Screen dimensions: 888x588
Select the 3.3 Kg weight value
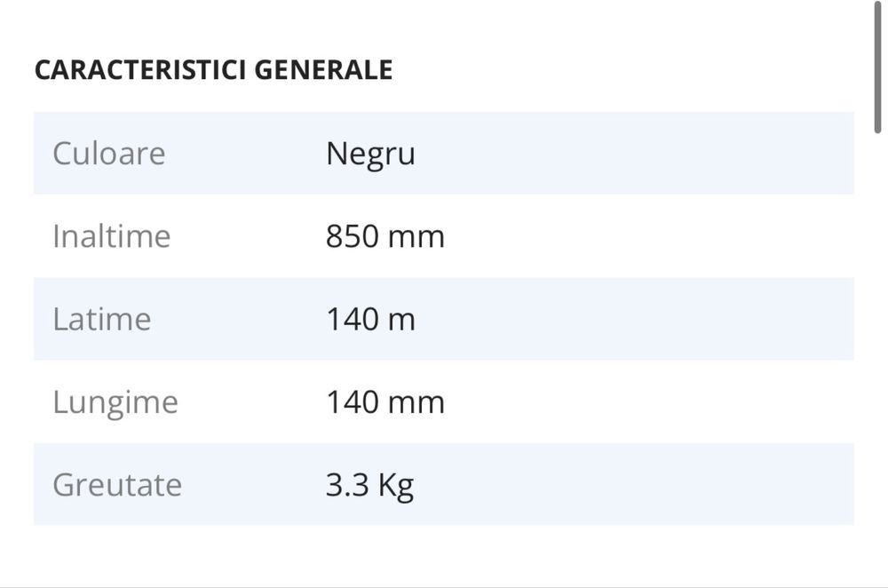tap(369, 485)
